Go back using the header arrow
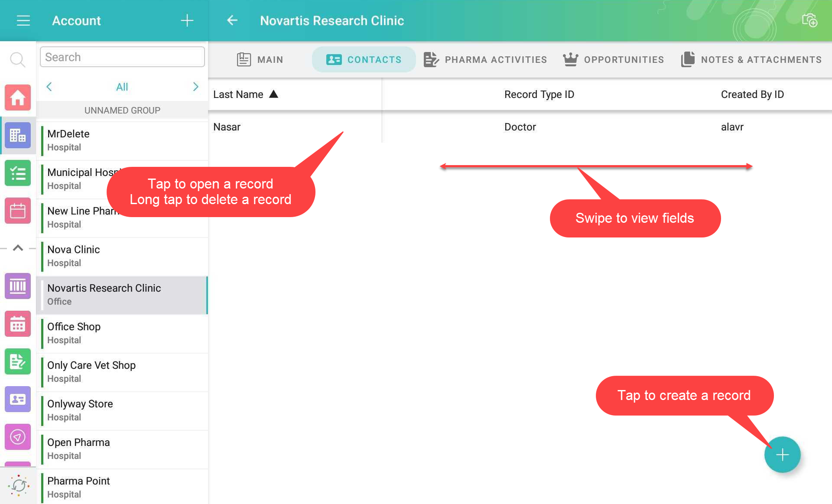 [x=232, y=20]
